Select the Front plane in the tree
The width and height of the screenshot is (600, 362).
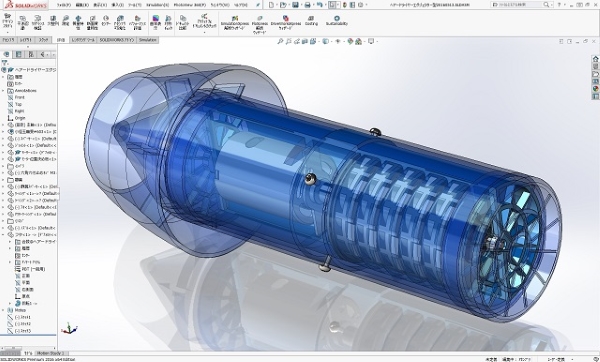[x=19, y=98]
